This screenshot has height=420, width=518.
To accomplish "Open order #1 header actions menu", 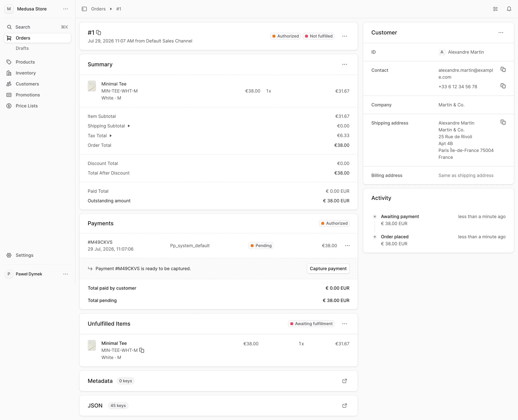I will (344, 36).
